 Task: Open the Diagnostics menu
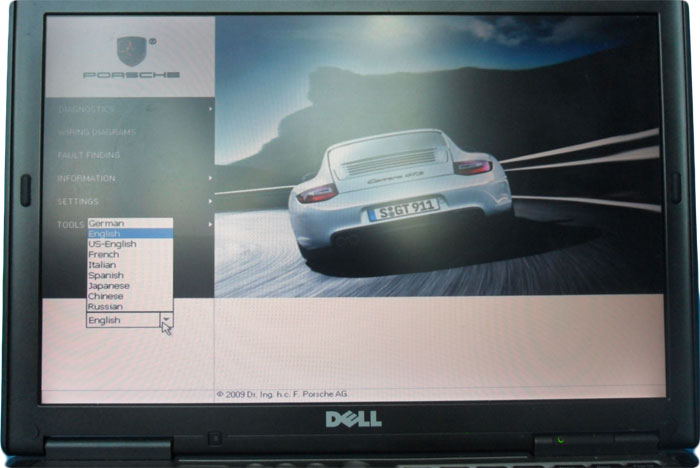[86, 109]
